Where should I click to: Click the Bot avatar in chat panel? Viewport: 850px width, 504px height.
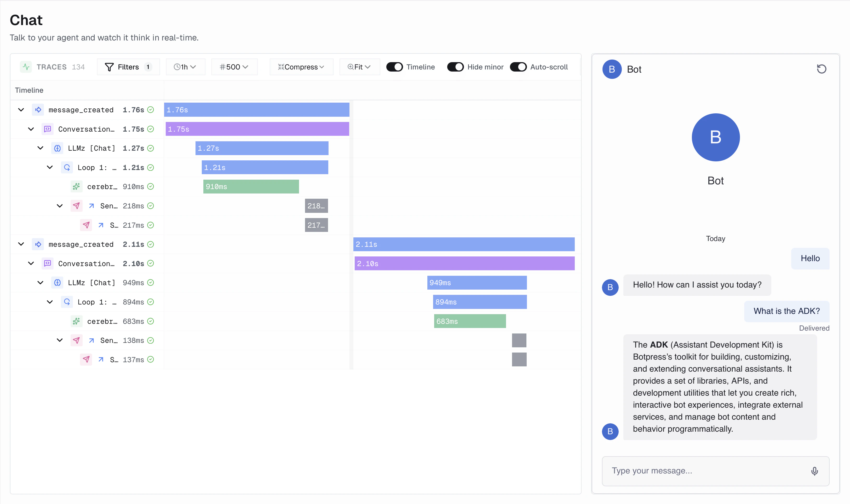716,137
